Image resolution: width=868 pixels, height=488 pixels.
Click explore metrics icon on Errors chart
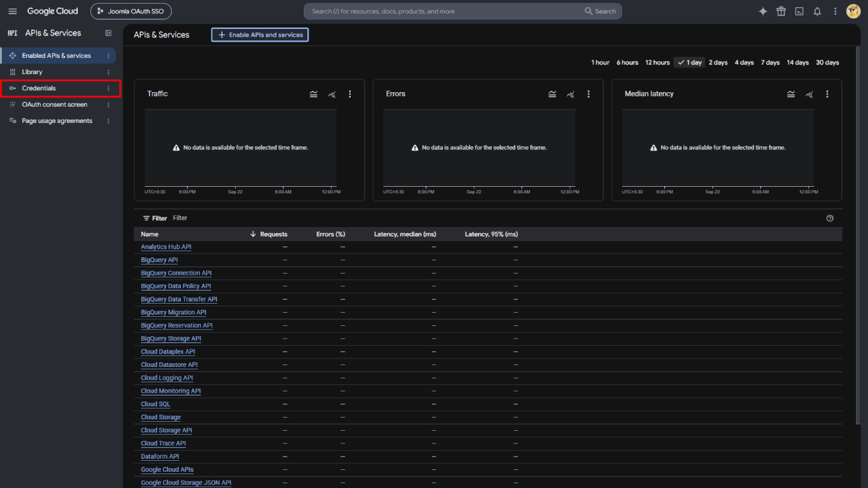[x=570, y=94]
